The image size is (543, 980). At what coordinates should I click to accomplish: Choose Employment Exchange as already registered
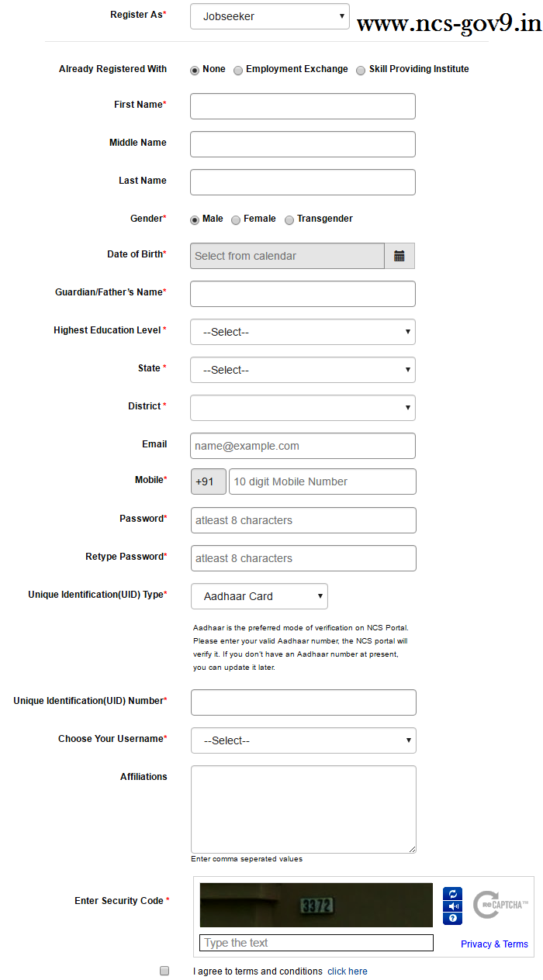click(238, 71)
